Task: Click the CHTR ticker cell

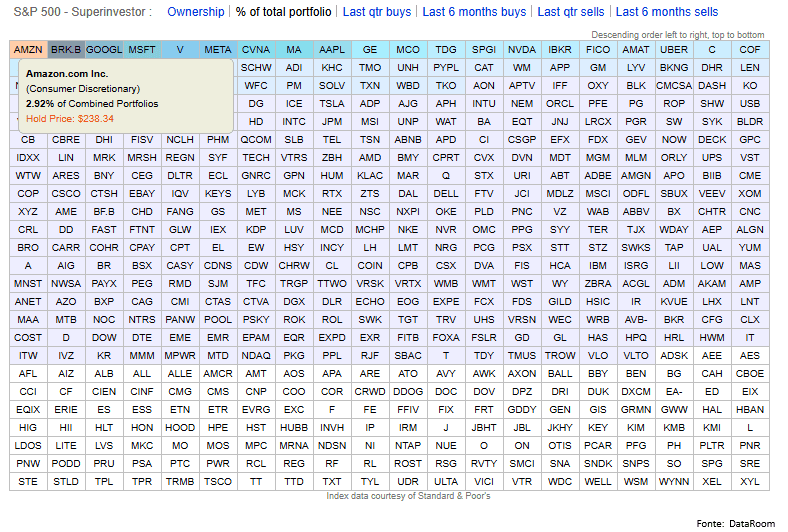Action: (x=712, y=211)
